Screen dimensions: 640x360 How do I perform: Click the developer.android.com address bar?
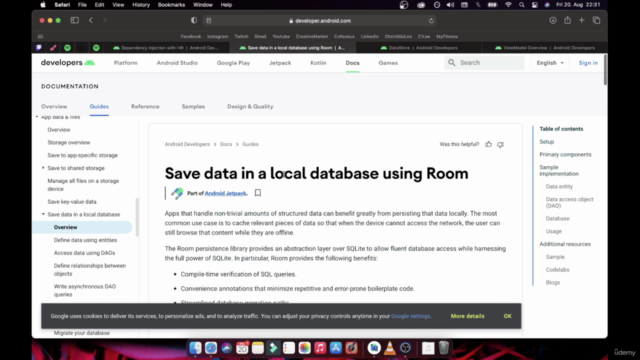320,20
